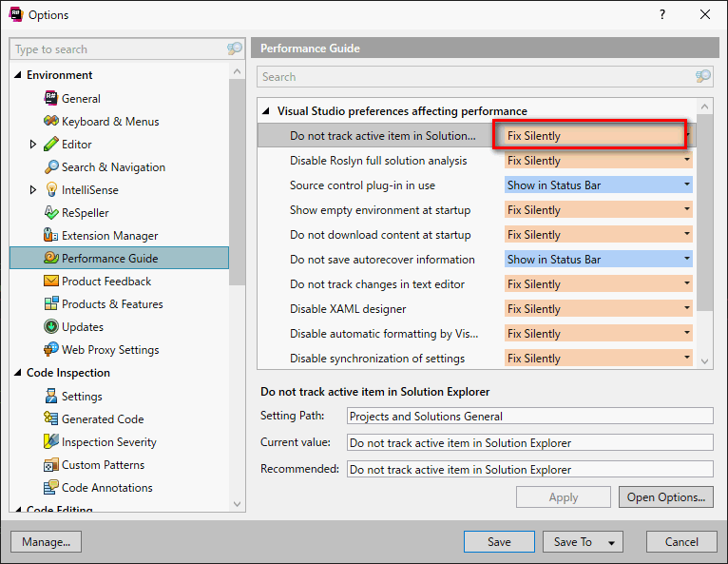The image size is (728, 564).
Task: Select the Disable XAML designer row label
Action: (348, 308)
